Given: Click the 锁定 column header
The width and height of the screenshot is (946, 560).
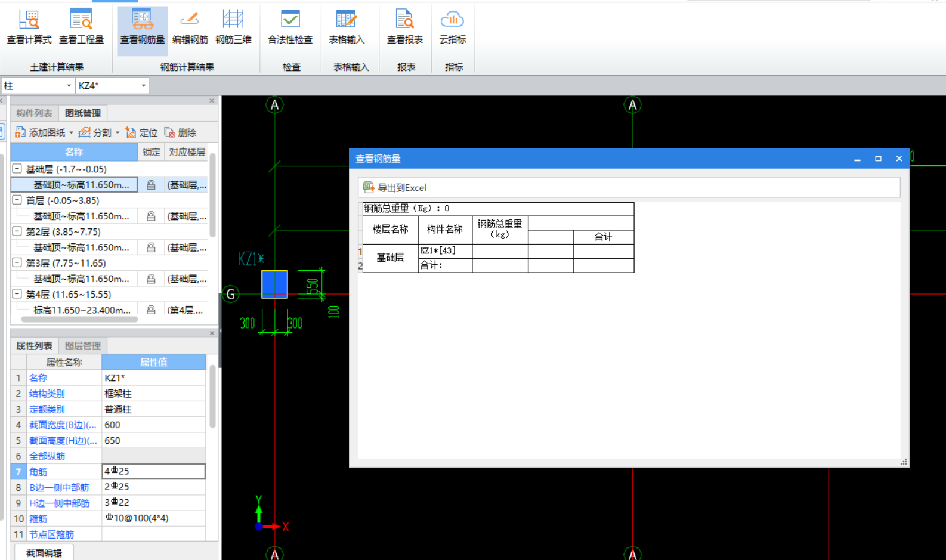Looking at the screenshot, I should [151, 152].
